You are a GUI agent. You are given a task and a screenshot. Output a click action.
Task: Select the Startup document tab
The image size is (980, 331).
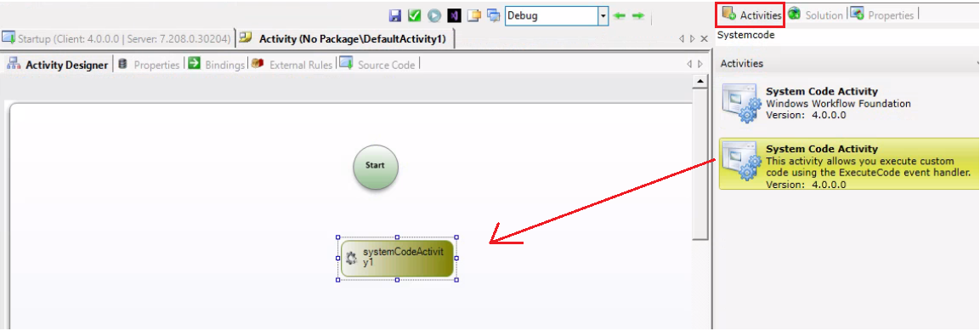click(117, 39)
